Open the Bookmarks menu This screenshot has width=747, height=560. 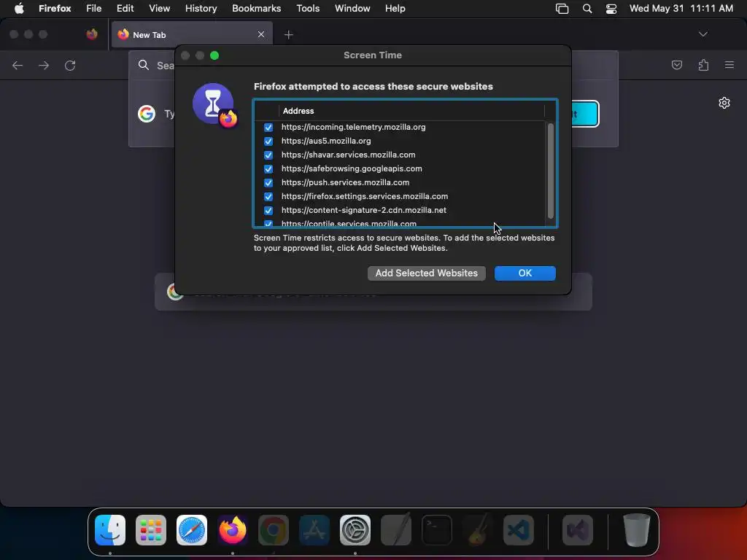click(x=256, y=8)
